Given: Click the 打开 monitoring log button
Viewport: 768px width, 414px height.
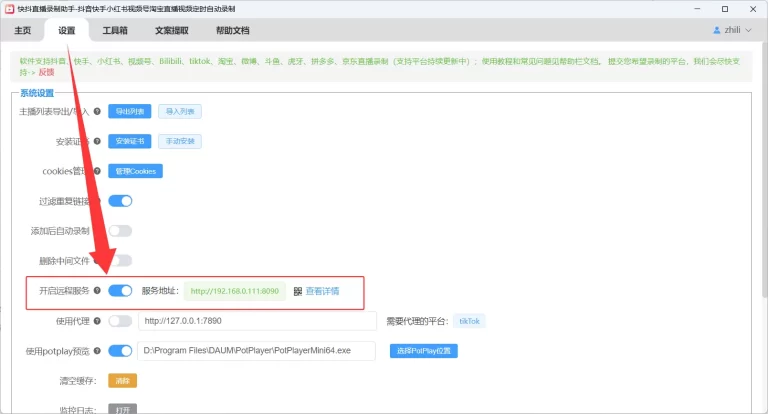Looking at the screenshot, I should (122, 409).
